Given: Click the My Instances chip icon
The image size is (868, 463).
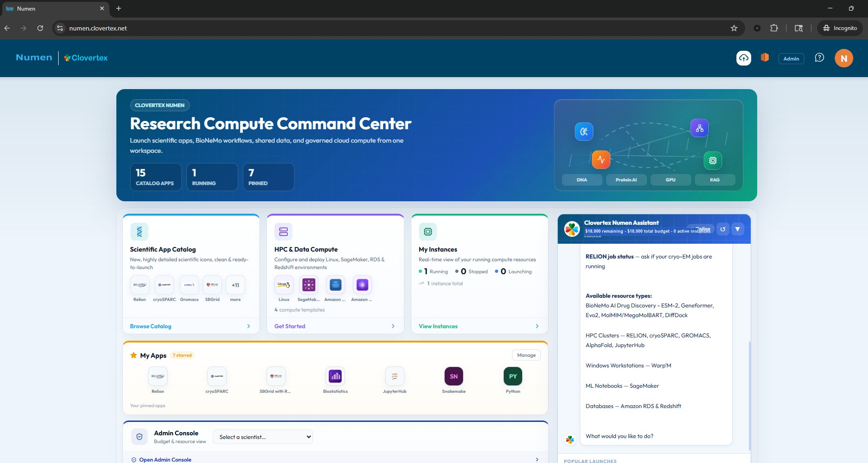Looking at the screenshot, I should point(428,231).
